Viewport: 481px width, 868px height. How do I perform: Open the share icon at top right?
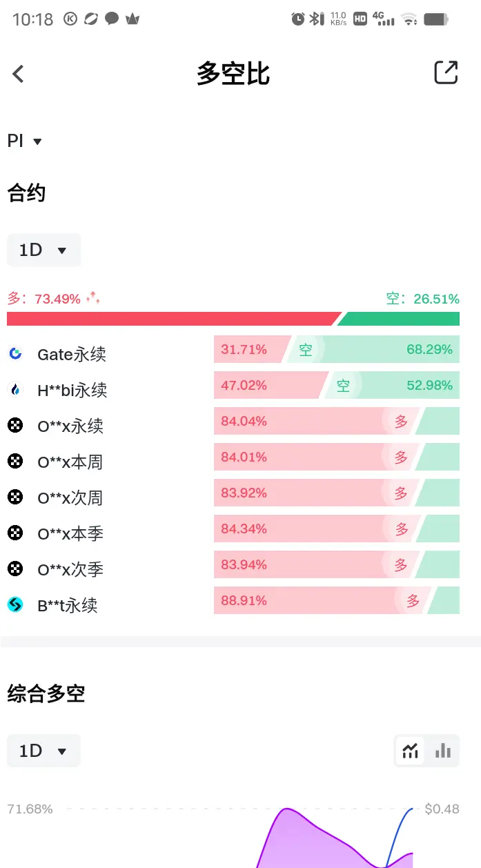pyautogui.click(x=446, y=72)
